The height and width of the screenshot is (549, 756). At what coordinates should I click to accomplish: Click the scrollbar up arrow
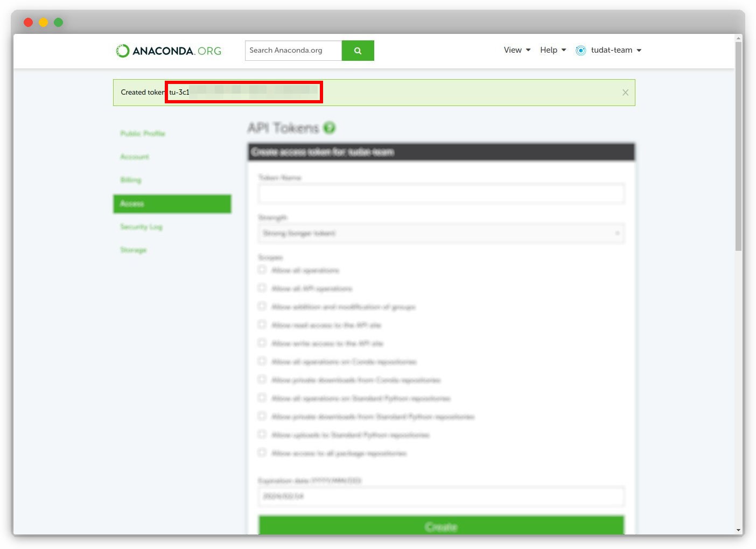pos(739,38)
